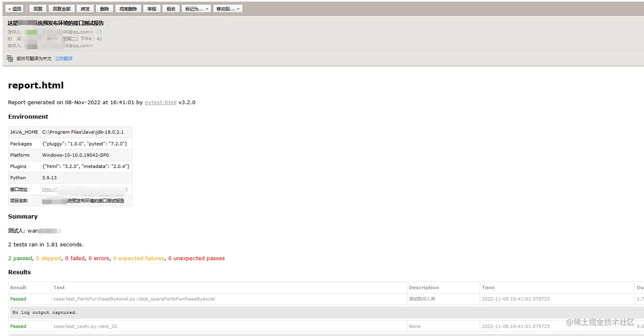Screen dimensions: 644x336
Task: Open the 标记为 dropdown
Action: pos(196,9)
